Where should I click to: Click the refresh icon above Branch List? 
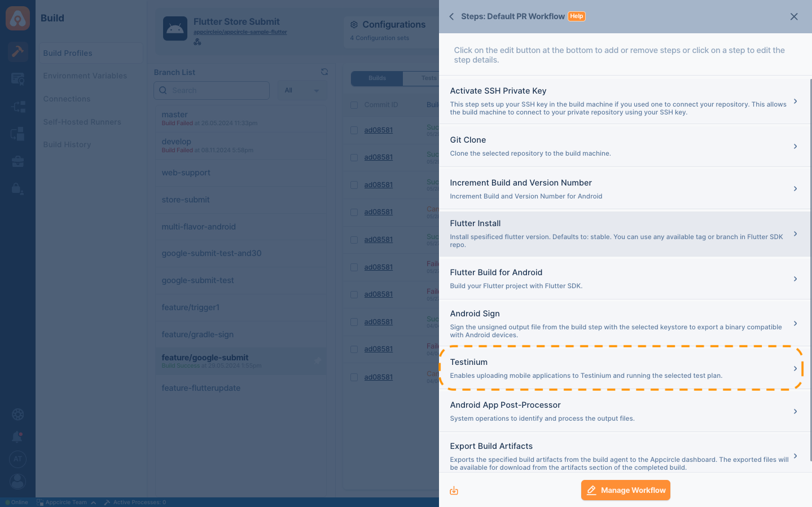324,72
